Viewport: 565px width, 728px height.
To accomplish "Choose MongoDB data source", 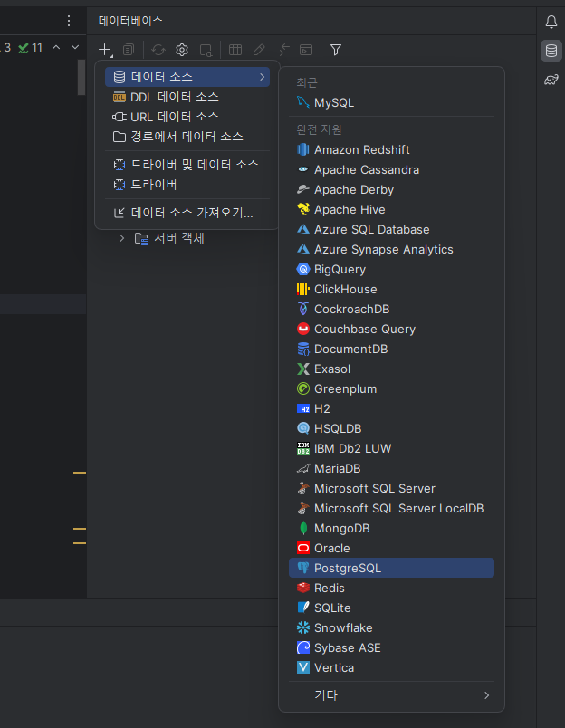I will [391, 529].
